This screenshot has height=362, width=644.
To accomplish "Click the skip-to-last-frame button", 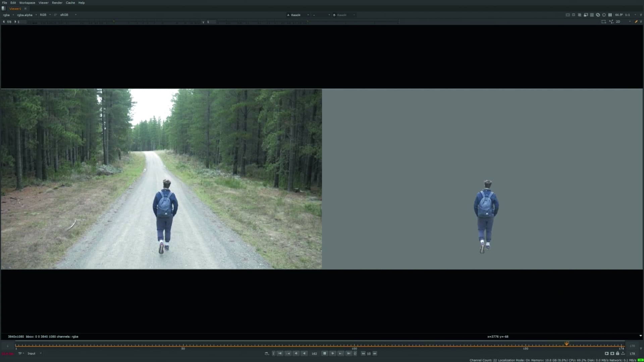I will 348,354.
